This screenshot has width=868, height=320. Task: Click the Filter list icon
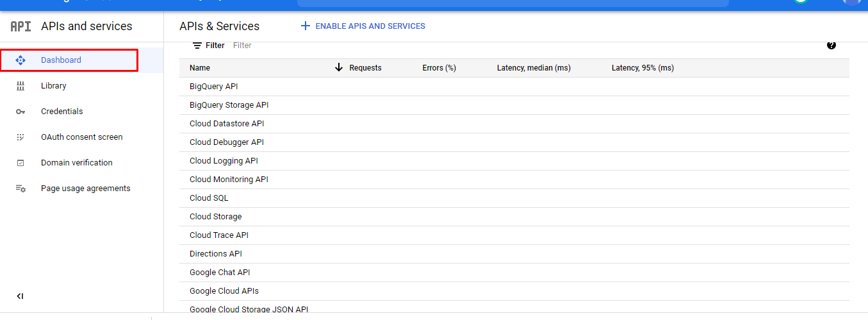coord(197,46)
